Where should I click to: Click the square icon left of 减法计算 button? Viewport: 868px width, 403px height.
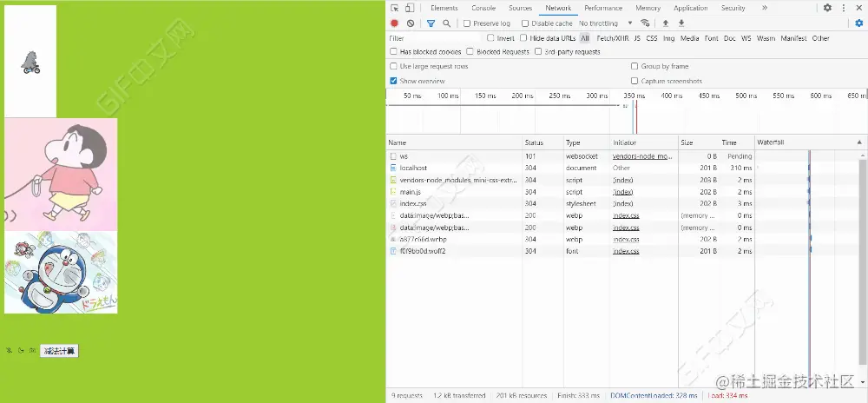coord(33,350)
